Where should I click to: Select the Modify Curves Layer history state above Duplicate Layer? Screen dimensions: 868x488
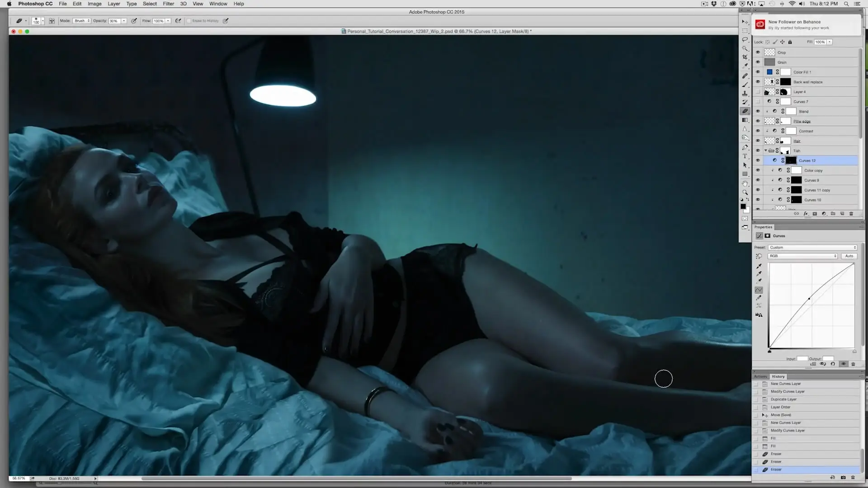tap(807, 392)
